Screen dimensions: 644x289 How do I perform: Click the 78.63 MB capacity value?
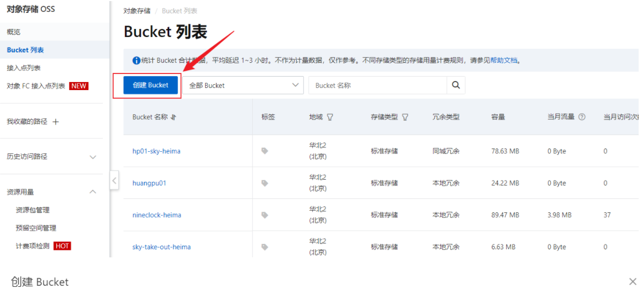coord(505,151)
